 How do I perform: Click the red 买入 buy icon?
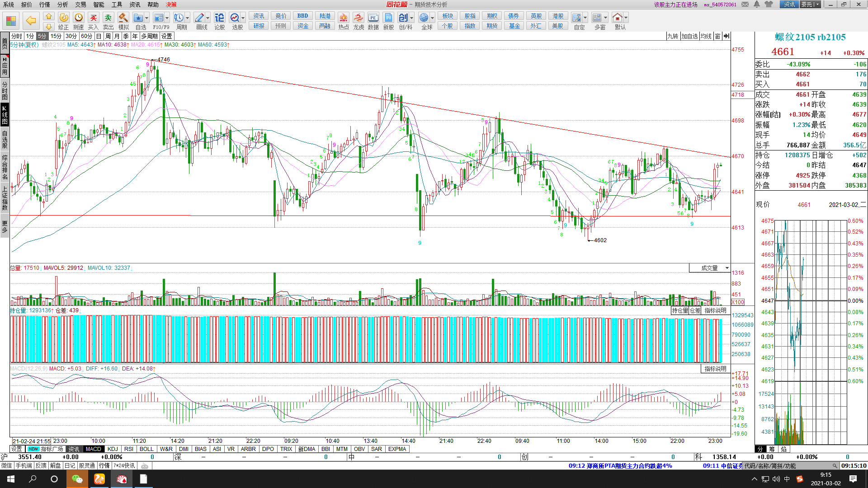coord(93,18)
